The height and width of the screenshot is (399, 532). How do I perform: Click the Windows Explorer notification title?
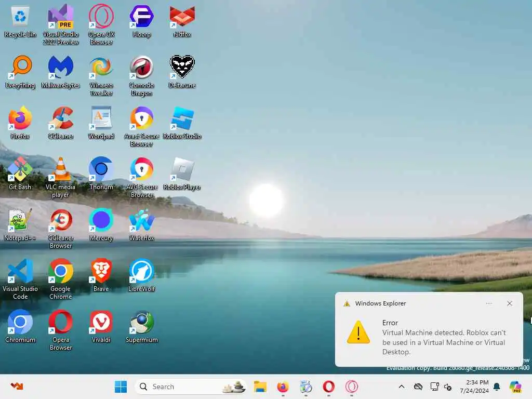380,303
